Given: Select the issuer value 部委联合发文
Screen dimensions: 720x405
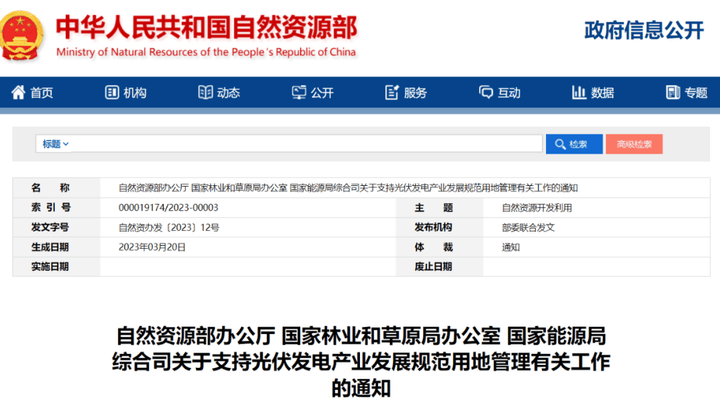Looking at the screenshot, I should pos(528,227).
